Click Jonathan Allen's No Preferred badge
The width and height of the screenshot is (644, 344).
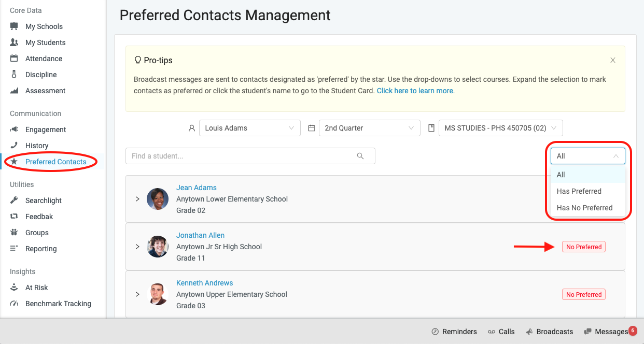(584, 247)
